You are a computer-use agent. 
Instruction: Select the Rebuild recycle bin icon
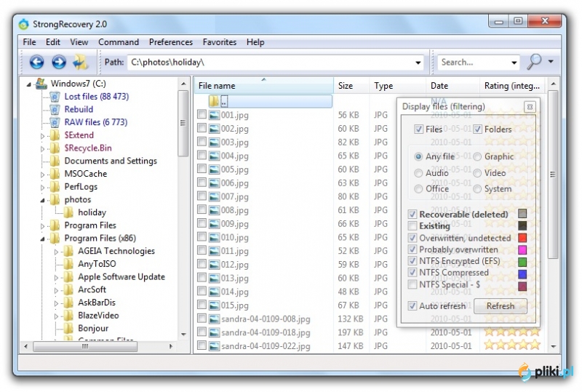(x=55, y=110)
